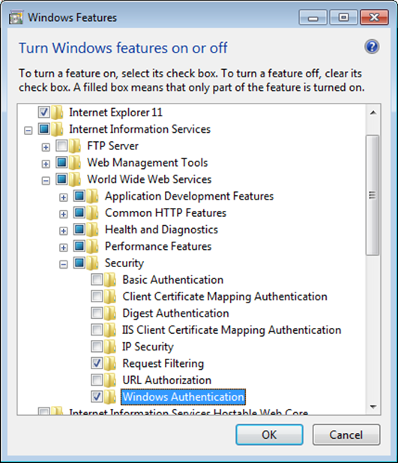Click the URL Authorization folder icon
Viewport: 398px width, 463px height.
pyautogui.click(x=110, y=380)
